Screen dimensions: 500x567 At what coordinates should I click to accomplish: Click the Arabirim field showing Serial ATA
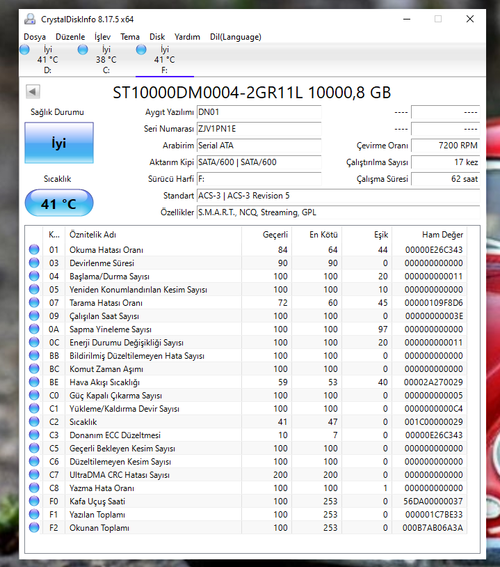tap(259, 145)
